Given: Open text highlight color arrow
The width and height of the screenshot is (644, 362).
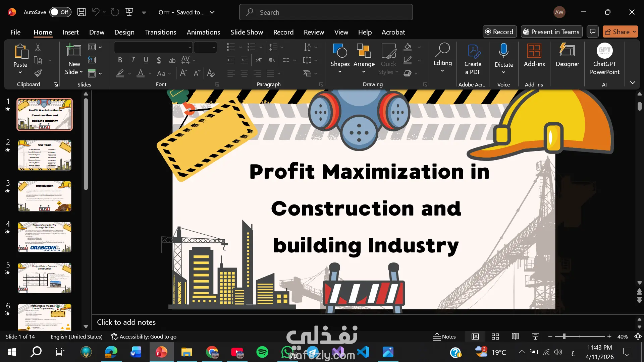Looking at the screenshot, I should [x=129, y=73].
